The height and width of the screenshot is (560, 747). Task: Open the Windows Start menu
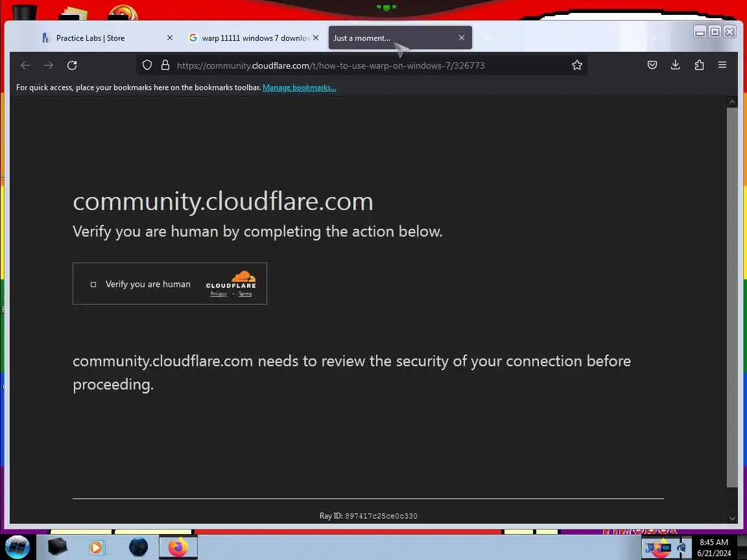(x=17, y=547)
